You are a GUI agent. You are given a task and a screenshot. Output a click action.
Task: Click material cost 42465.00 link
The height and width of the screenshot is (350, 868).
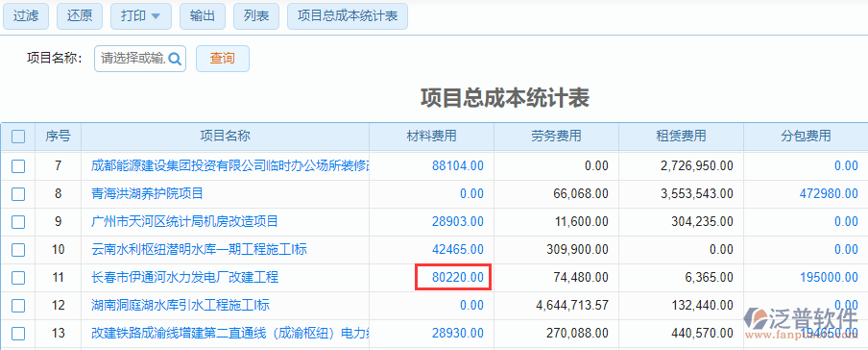point(458,250)
